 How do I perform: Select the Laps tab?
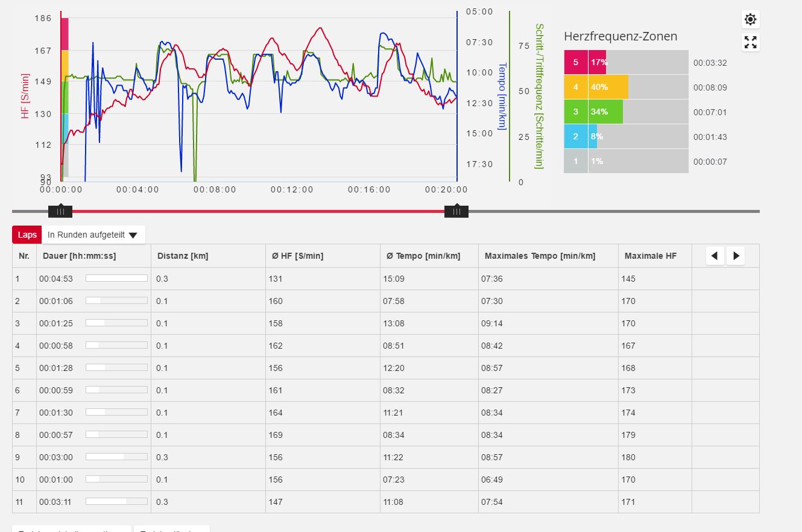[27, 235]
